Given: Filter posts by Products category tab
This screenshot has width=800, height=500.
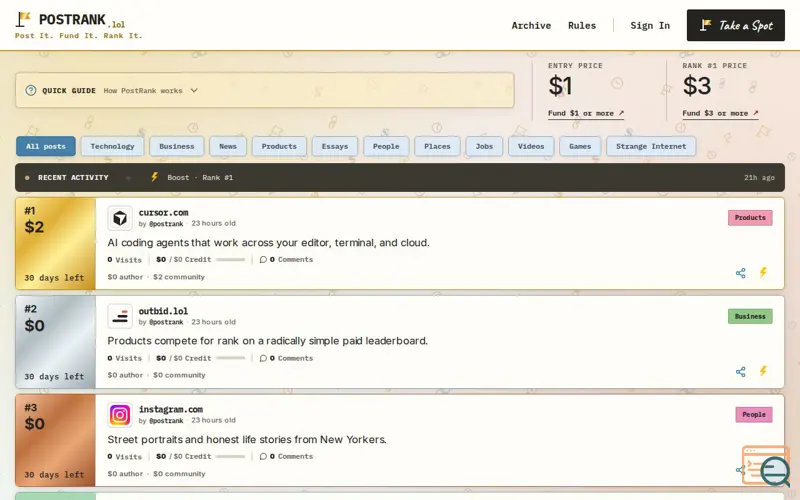Looking at the screenshot, I should click(x=279, y=146).
